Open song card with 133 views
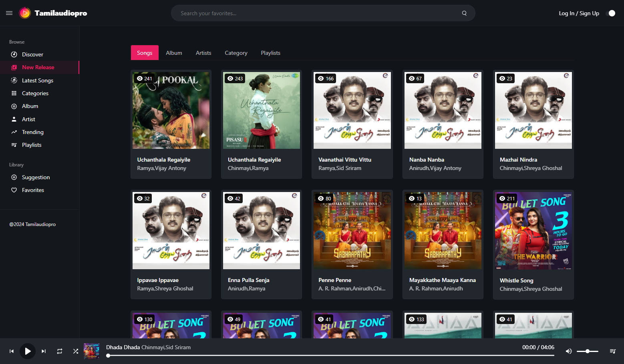624x364 pixels. (443, 325)
